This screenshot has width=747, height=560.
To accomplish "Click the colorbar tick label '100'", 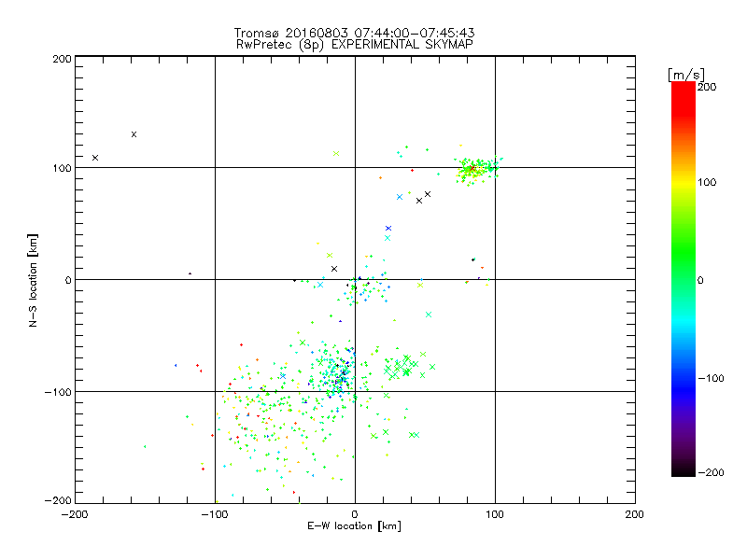I will pos(707,182).
